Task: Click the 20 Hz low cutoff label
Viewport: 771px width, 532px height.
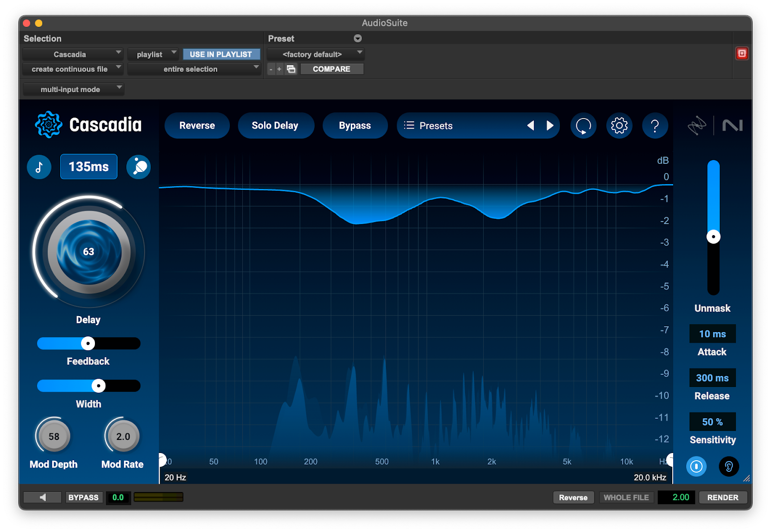Action: tap(175, 478)
